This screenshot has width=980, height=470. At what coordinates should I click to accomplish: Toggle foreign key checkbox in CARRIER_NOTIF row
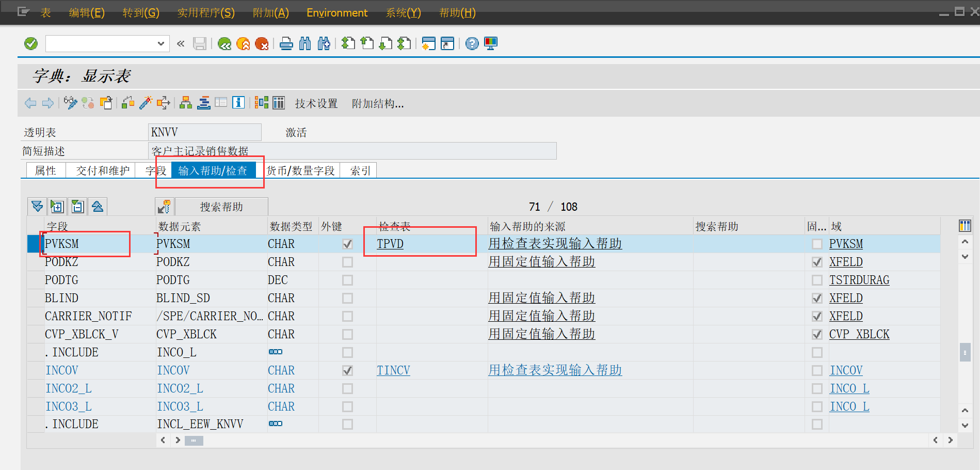pyautogui.click(x=348, y=317)
